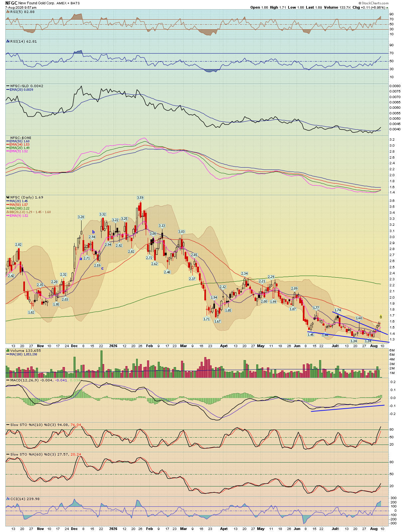Click the MA(200) 2.22 legend entry
The image size is (406, 532).
tap(20, 208)
